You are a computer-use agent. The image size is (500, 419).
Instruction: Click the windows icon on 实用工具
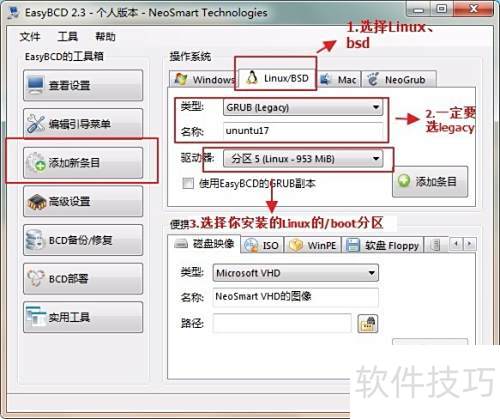coord(35,317)
